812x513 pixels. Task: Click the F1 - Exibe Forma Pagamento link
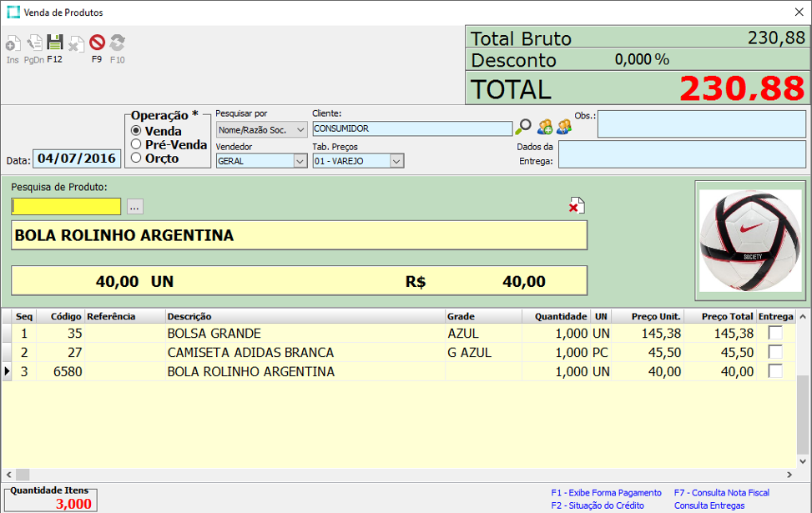point(606,493)
